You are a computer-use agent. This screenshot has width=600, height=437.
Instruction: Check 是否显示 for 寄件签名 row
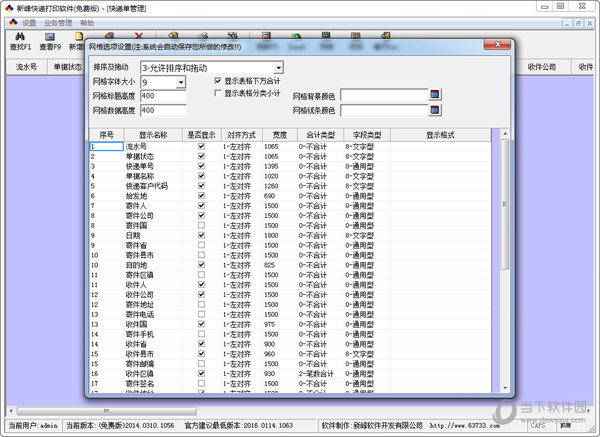click(201, 383)
